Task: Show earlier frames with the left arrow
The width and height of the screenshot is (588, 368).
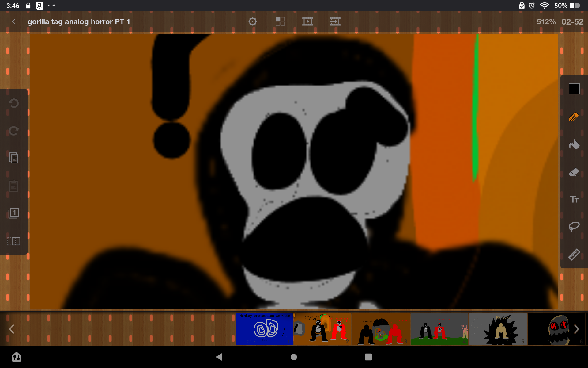Action: pos(12,329)
